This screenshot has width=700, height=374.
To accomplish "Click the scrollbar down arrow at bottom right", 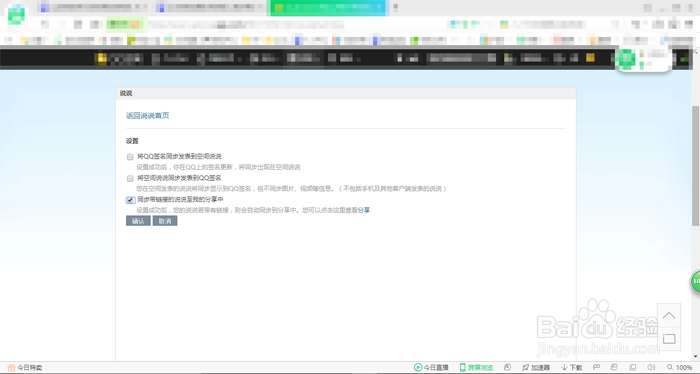I will tap(695, 357).
